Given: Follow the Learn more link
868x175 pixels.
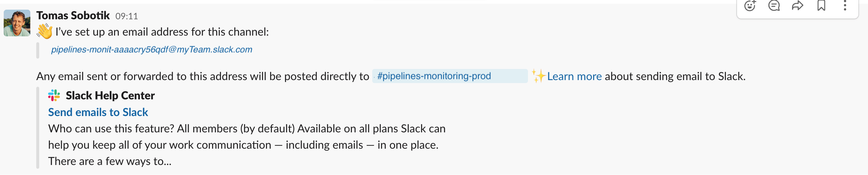Looking at the screenshot, I should (574, 76).
